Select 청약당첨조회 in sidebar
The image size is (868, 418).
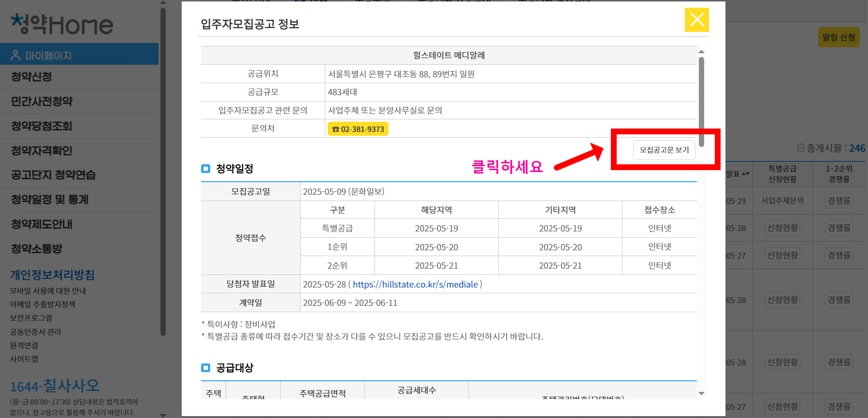point(42,126)
